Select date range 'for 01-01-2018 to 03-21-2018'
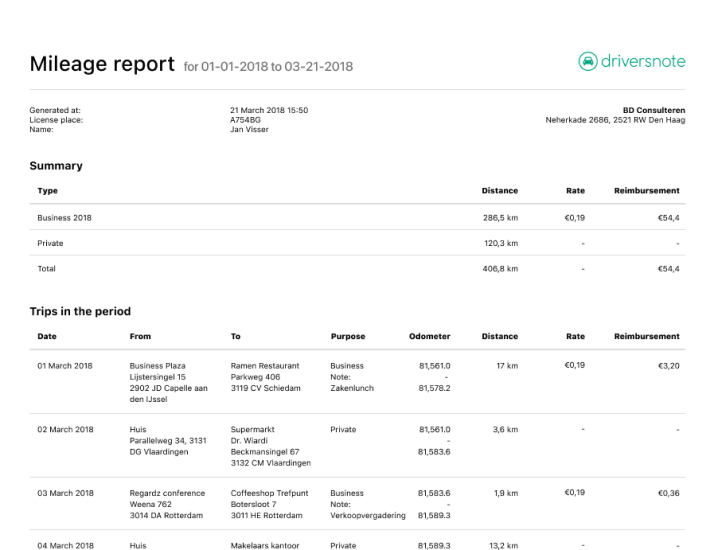This screenshot has height=550, width=714. tap(268, 66)
